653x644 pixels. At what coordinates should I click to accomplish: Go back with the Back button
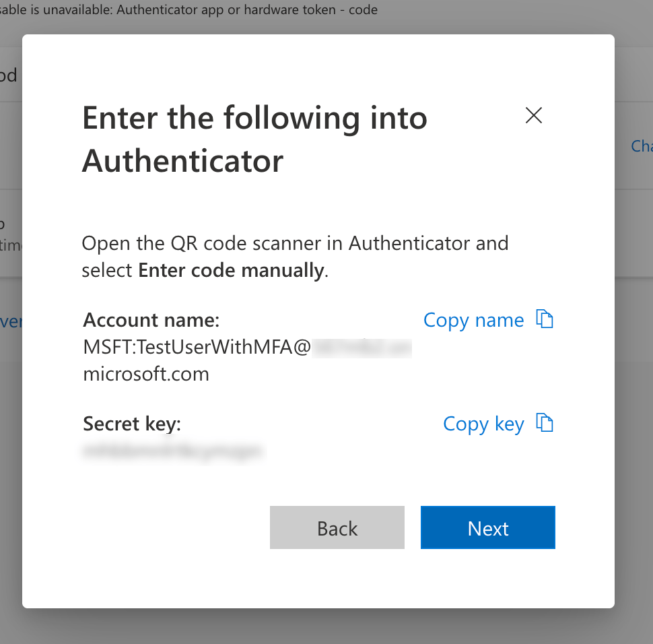coord(337,528)
